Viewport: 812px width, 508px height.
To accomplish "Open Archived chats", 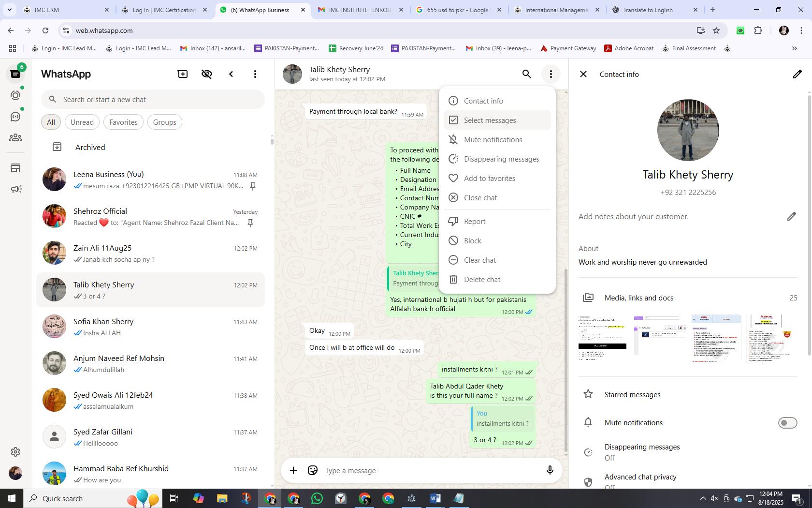I will [151, 147].
